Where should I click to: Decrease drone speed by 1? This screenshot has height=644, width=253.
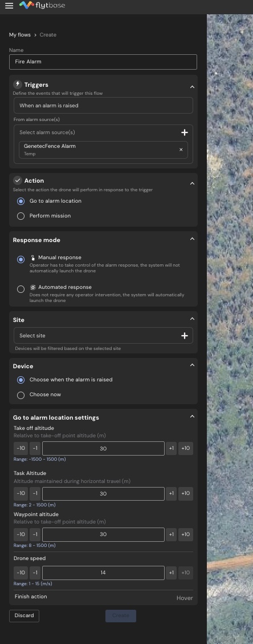(35, 573)
